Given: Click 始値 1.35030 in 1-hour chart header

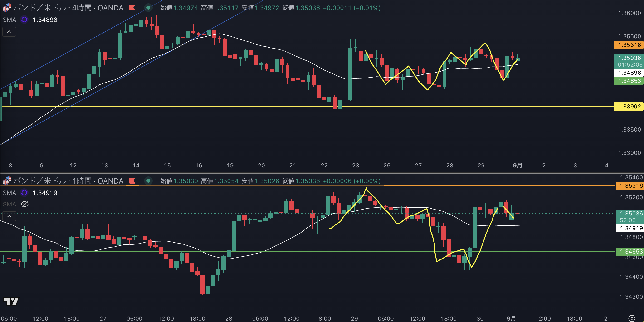Looking at the screenshot, I should point(179,181).
